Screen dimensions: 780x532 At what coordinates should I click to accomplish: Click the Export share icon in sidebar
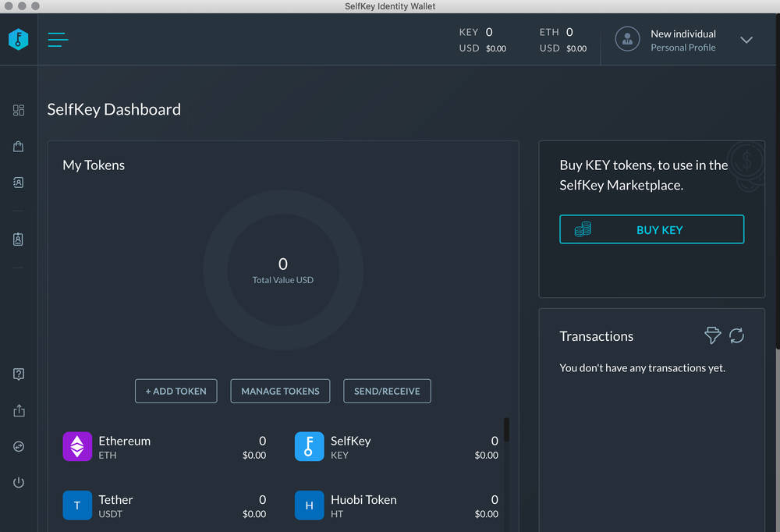[19, 410]
